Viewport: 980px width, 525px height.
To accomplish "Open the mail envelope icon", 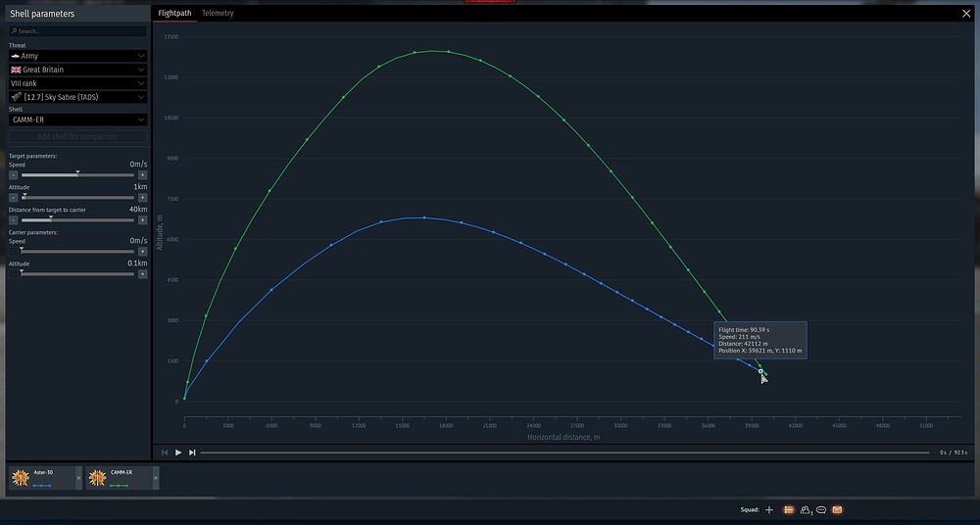I will click(838, 510).
